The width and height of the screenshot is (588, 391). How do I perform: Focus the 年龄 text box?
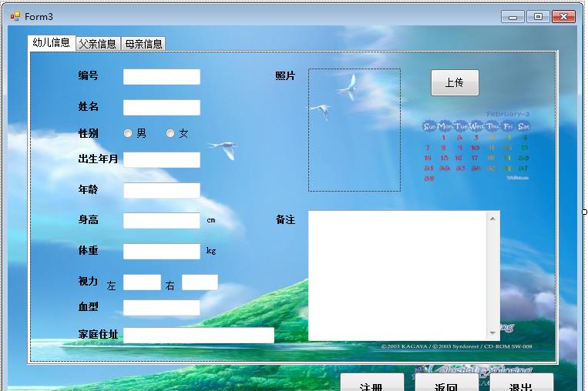[162, 190]
